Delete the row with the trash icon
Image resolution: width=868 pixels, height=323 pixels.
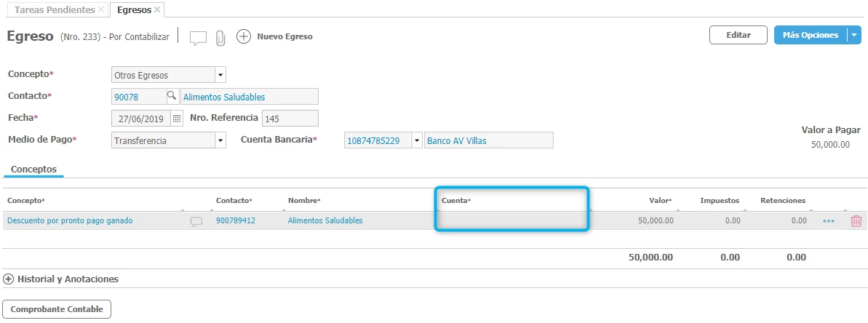point(856,221)
